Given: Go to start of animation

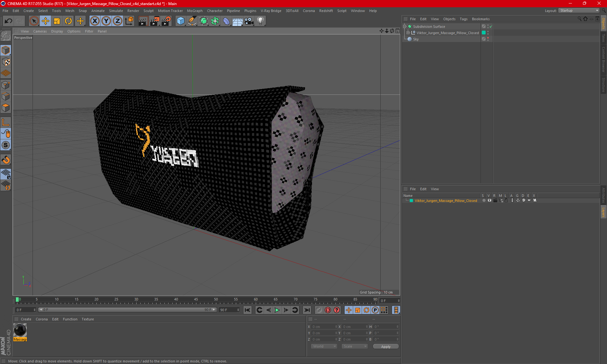Looking at the screenshot, I should [x=247, y=310].
